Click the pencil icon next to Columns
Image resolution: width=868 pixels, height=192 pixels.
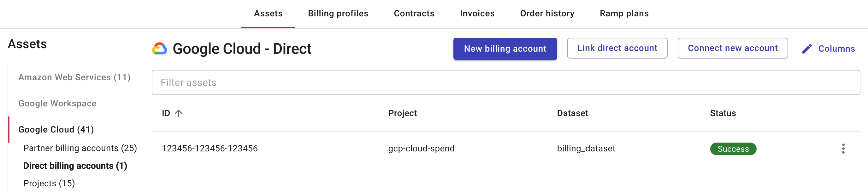pyautogui.click(x=807, y=48)
